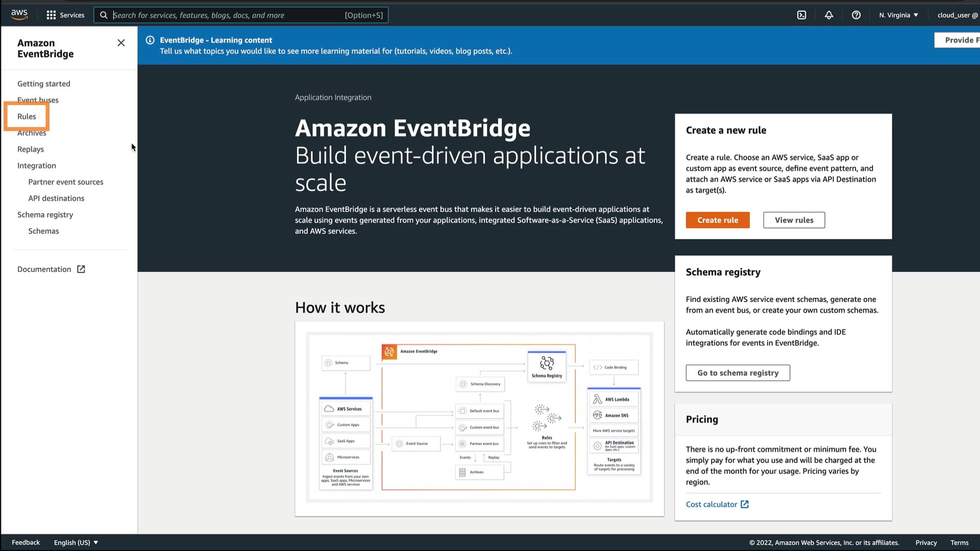Click the info icon in the Learning content banner
The image size is (980, 551).
click(x=150, y=40)
